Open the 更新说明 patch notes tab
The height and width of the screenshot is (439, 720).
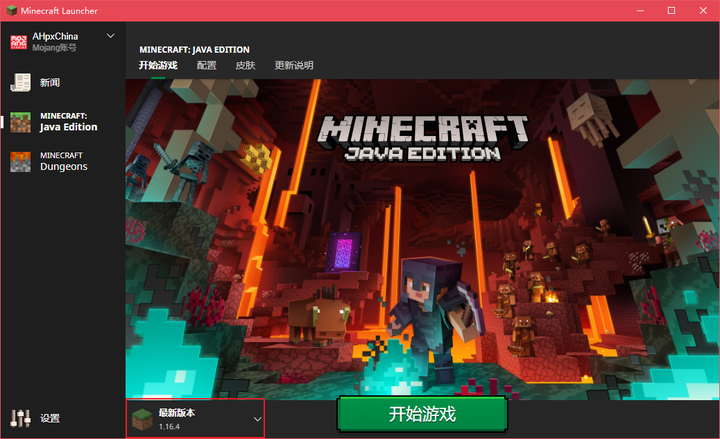294,65
